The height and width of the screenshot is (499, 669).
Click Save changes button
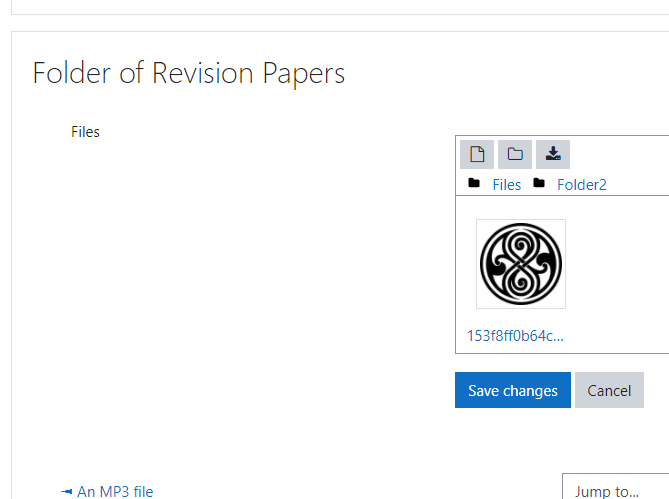pyautogui.click(x=513, y=390)
